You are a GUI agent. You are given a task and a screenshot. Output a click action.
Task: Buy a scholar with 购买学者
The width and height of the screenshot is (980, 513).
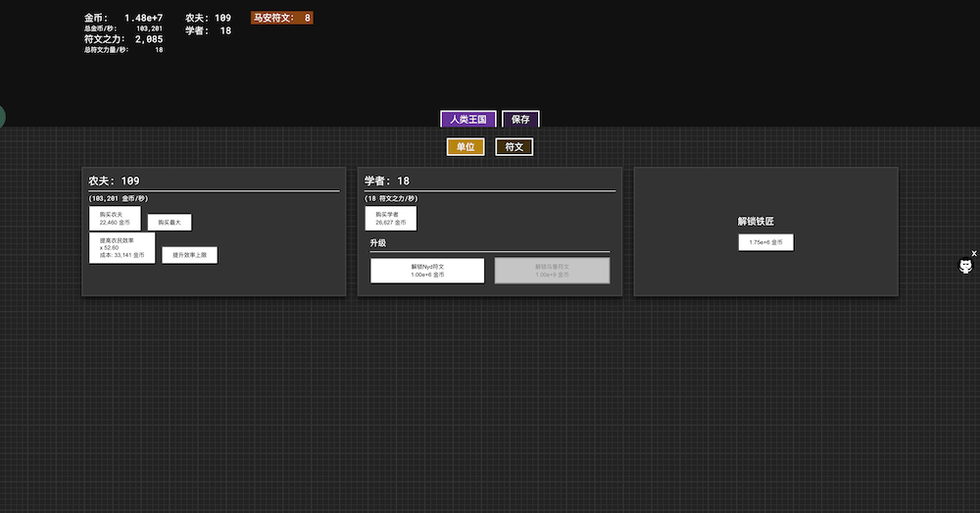[x=390, y=218]
